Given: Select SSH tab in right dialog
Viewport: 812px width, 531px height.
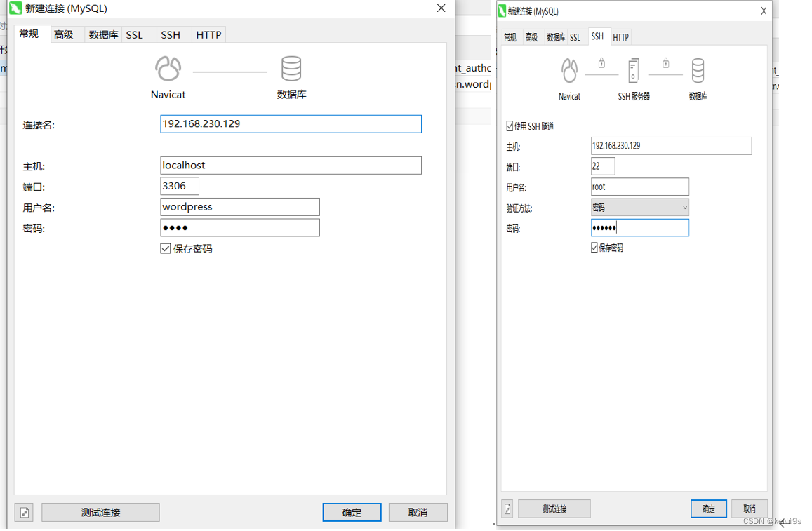Looking at the screenshot, I should (x=598, y=36).
